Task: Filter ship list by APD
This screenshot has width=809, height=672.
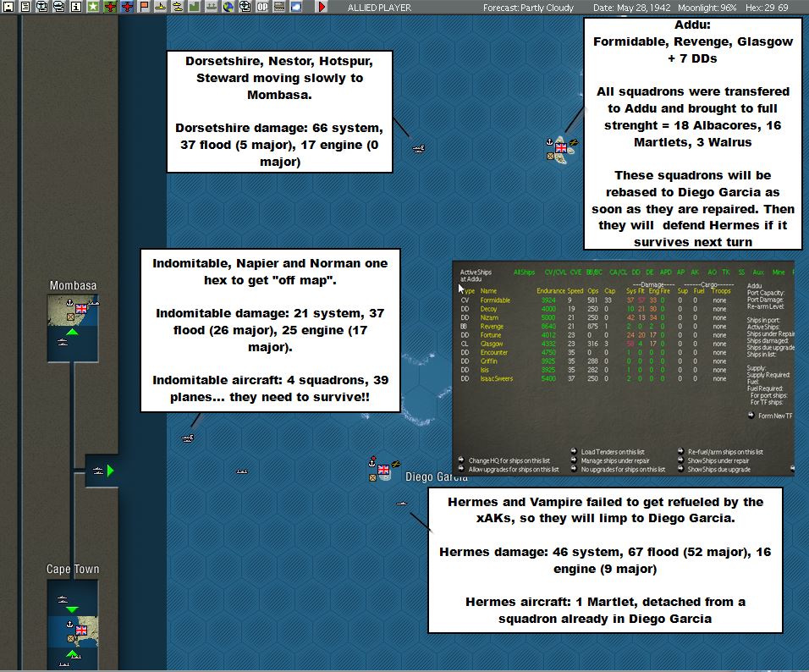Action: [x=666, y=273]
